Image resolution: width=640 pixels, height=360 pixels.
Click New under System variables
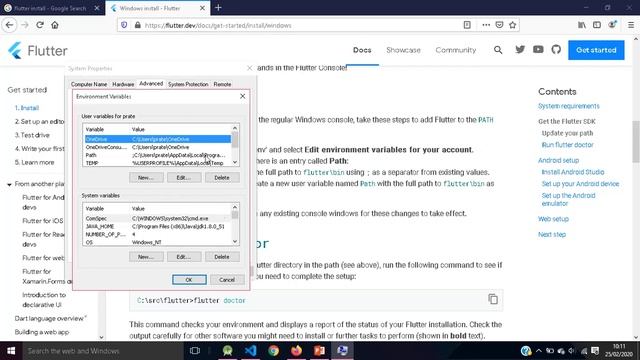pos(146,257)
